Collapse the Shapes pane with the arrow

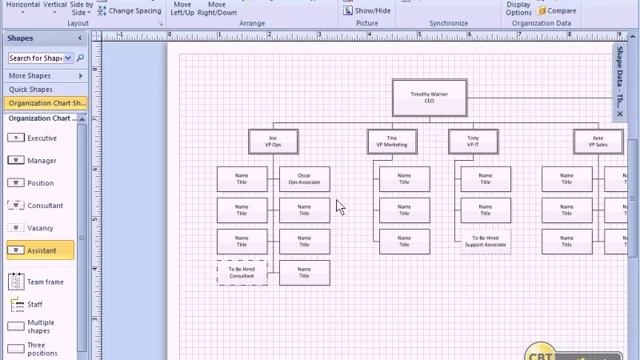tap(80, 38)
